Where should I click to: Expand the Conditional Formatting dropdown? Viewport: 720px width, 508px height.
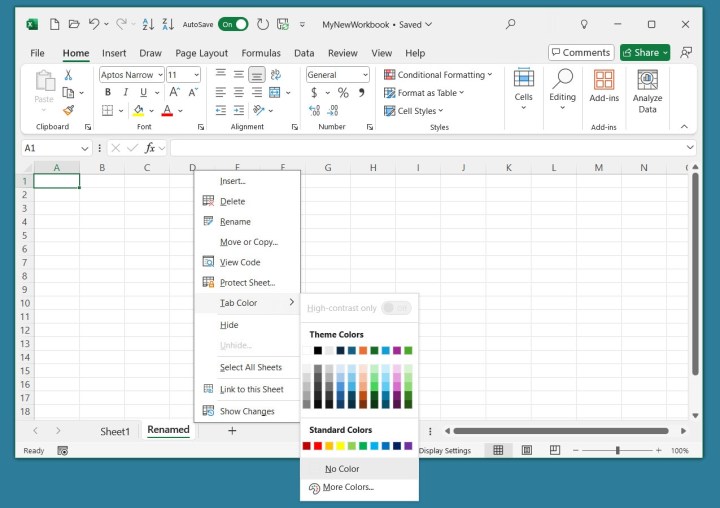[438, 75]
